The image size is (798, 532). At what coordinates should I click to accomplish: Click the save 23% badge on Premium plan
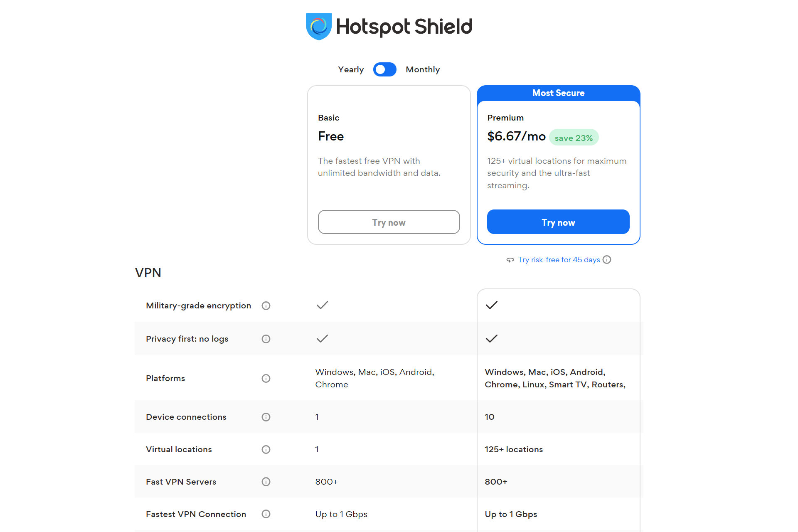[x=574, y=138]
